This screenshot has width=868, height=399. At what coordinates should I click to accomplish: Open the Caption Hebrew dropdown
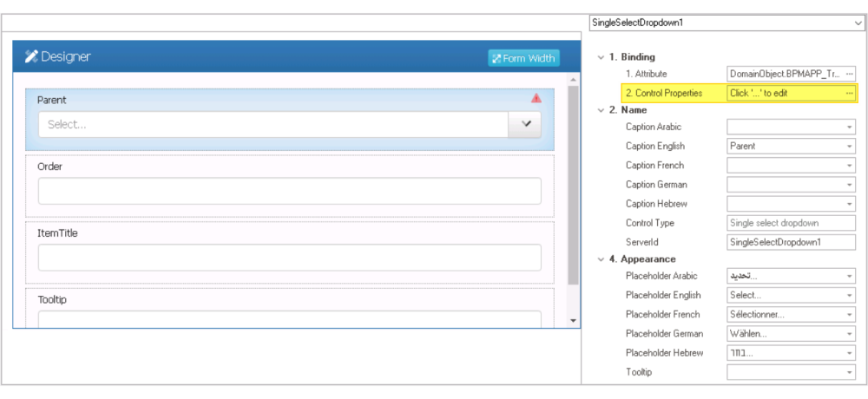pyautogui.click(x=850, y=204)
